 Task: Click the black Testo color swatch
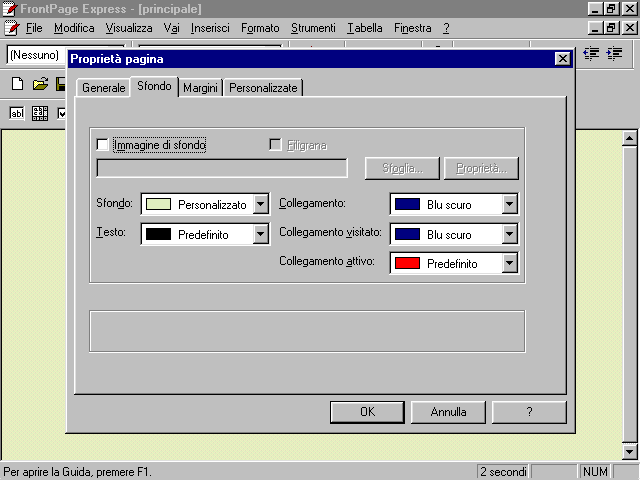pos(158,234)
